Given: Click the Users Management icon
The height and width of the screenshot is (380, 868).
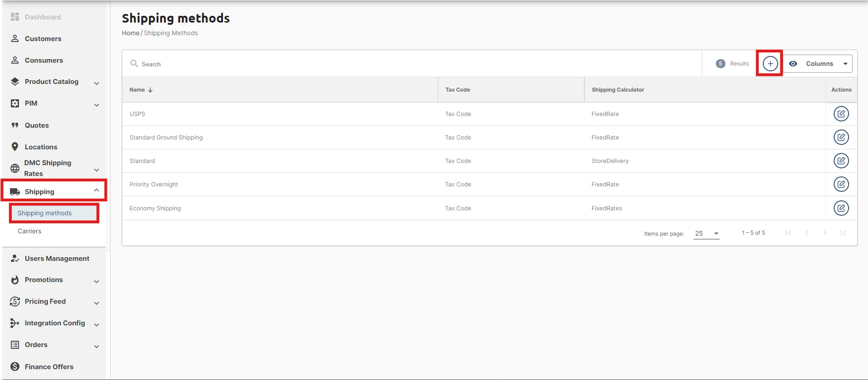Looking at the screenshot, I should click(x=15, y=258).
